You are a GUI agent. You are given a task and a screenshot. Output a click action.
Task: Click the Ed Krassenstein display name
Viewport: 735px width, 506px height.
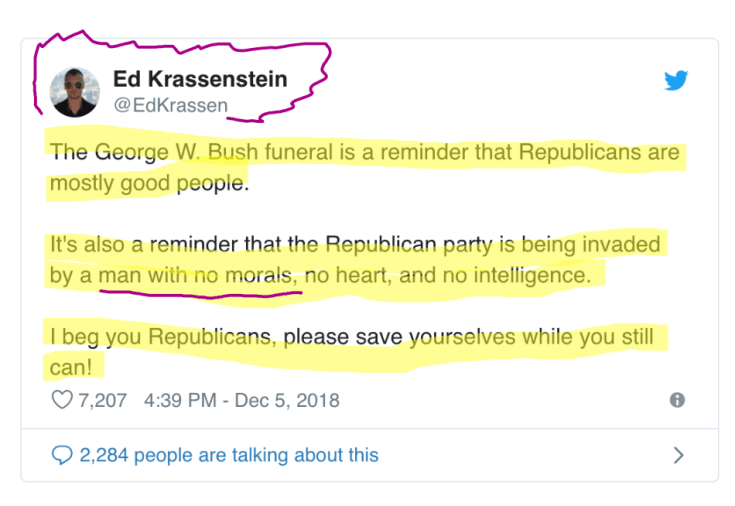[200, 79]
